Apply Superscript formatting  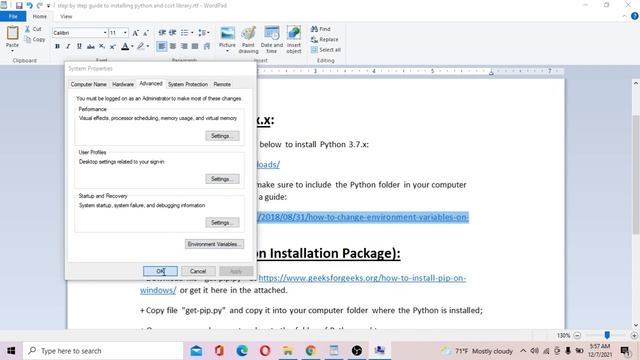pyautogui.click(x=113, y=46)
